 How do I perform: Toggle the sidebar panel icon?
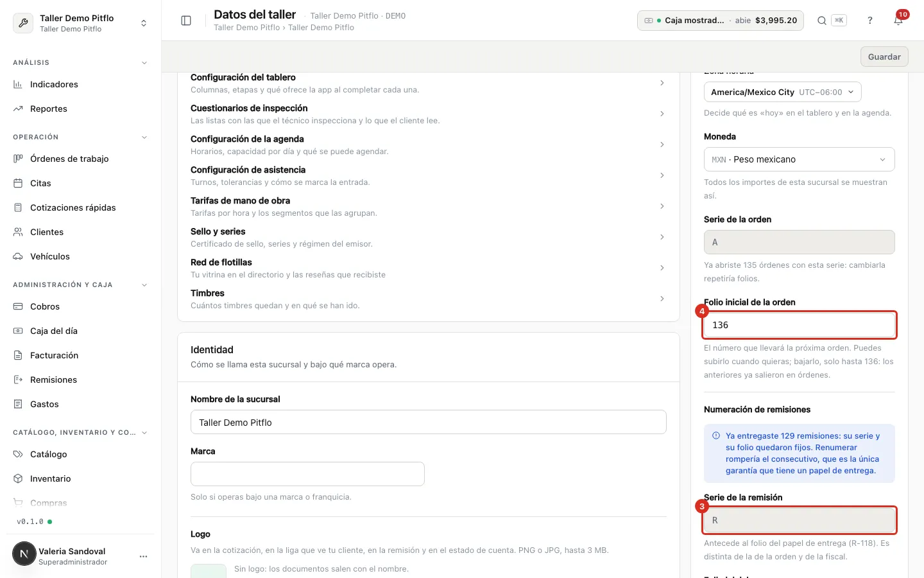coord(186,21)
